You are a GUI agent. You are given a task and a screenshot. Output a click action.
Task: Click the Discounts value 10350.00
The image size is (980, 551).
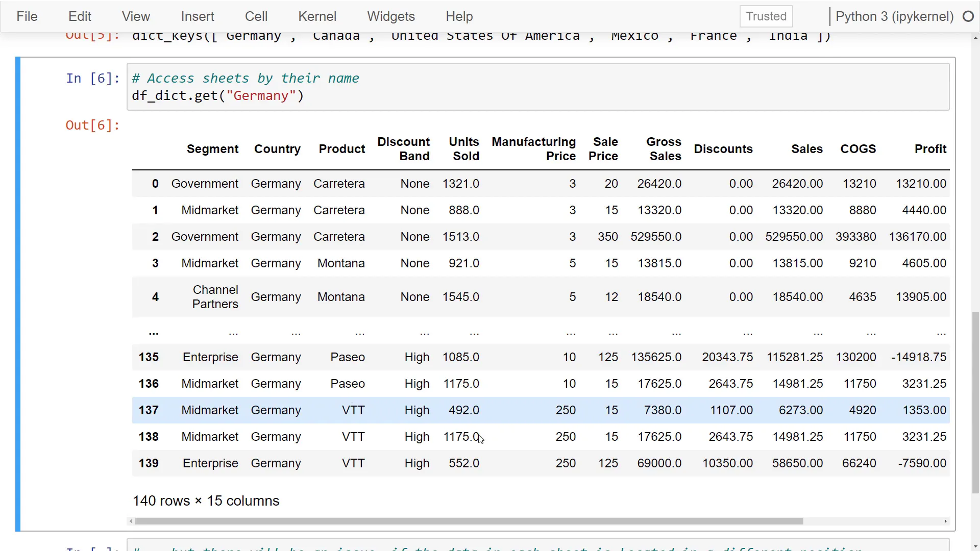click(x=727, y=463)
